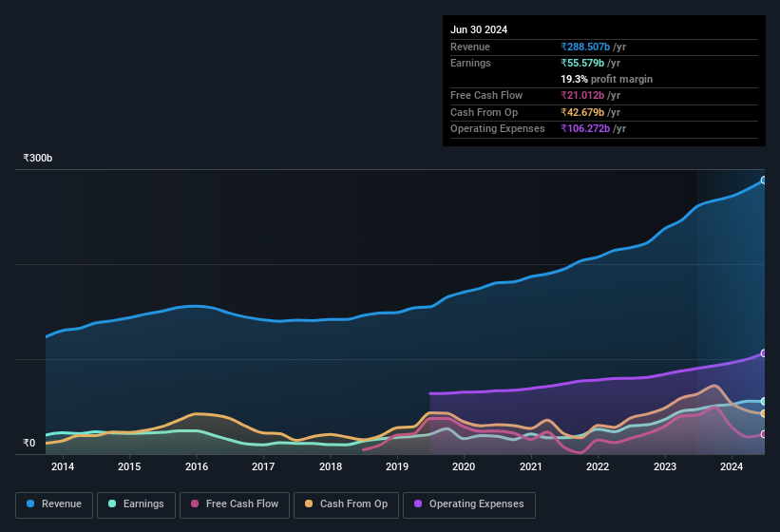Toggle the Revenue series legend button
The height and width of the screenshot is (532, 780).
(54, 504)
